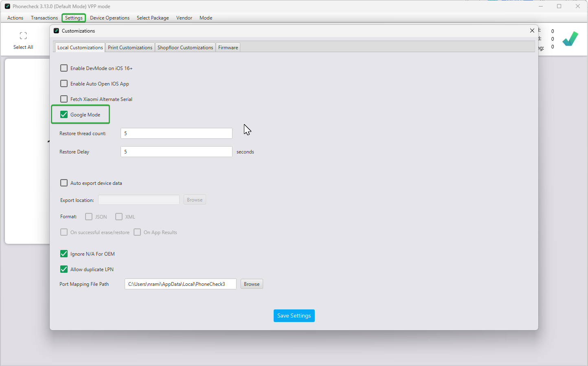Click the Phonecheck green checkmark logo

click(x=570, y=39)
